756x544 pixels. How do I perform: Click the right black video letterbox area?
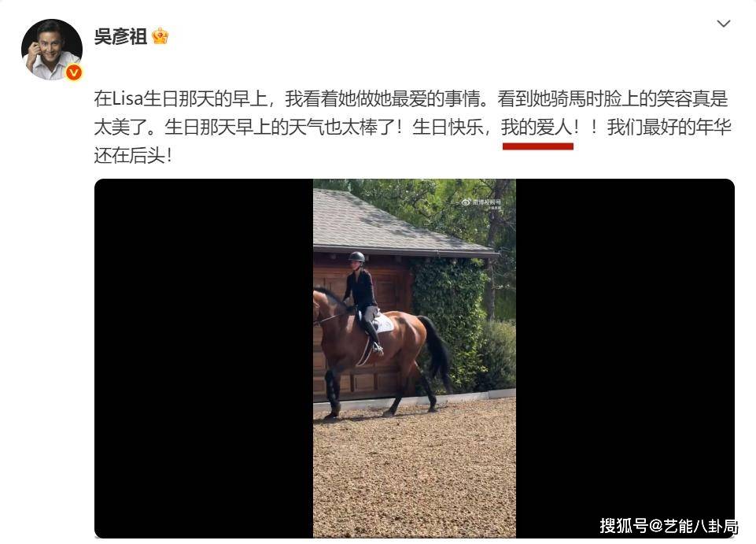point(625,358)
